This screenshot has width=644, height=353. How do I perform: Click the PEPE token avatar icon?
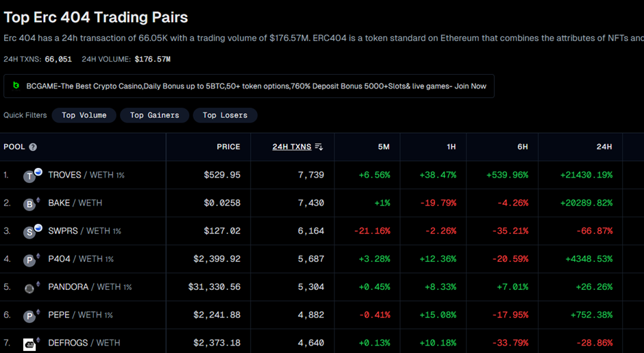[29, 317]
